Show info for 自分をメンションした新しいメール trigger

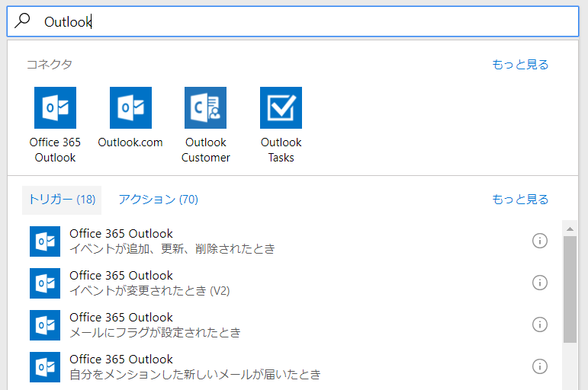(540, 367)
